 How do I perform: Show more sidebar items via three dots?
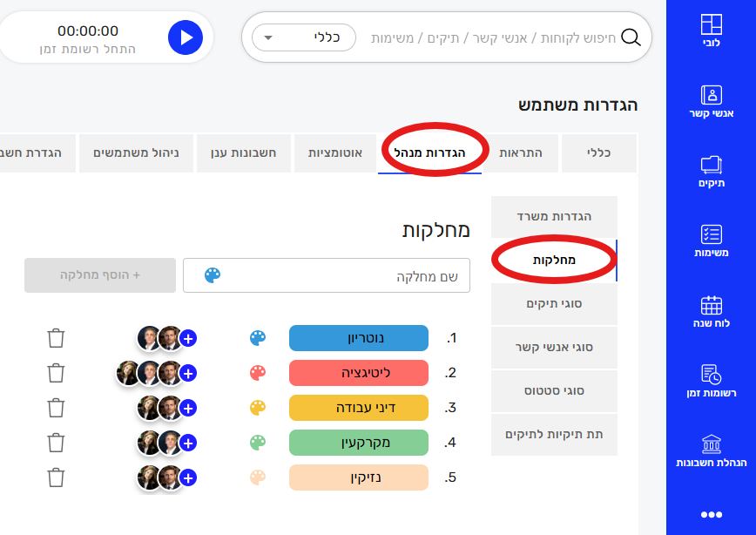coord(711,515)
